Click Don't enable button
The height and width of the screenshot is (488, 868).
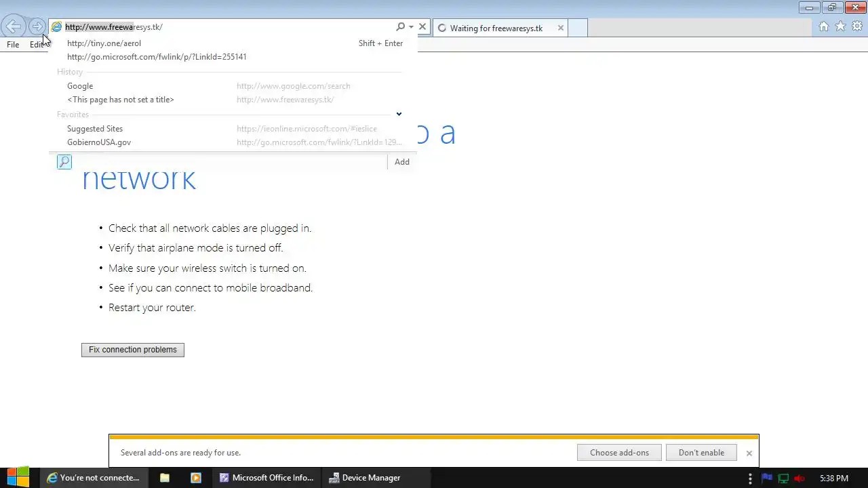click(x=701, y=453)
